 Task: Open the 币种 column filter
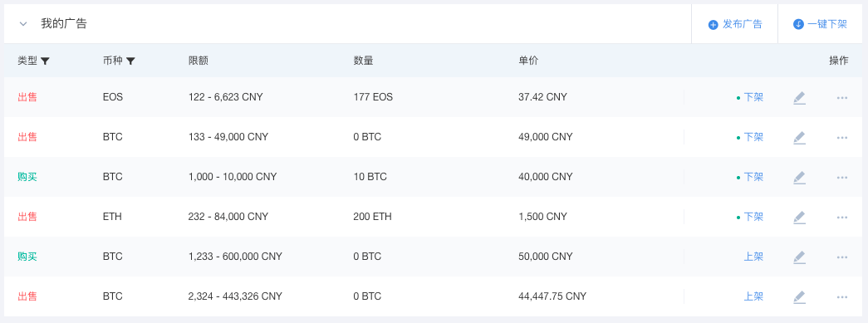[130, 61]
